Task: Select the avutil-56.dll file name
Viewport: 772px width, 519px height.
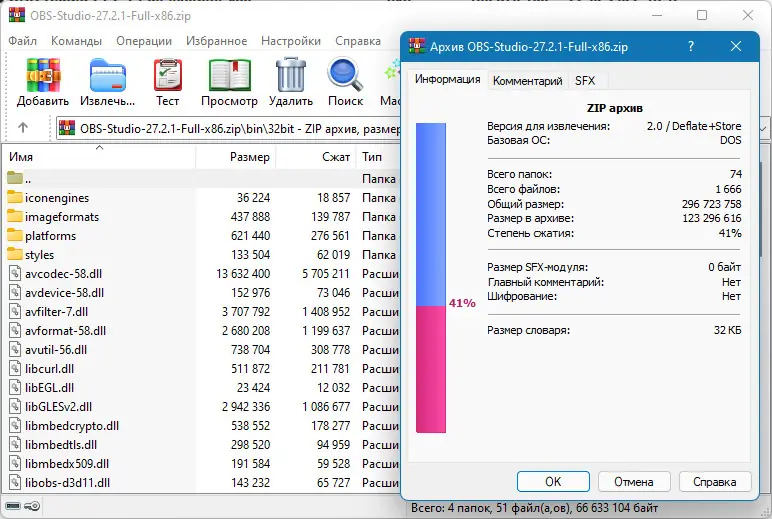Action: (x=56, y=350)
